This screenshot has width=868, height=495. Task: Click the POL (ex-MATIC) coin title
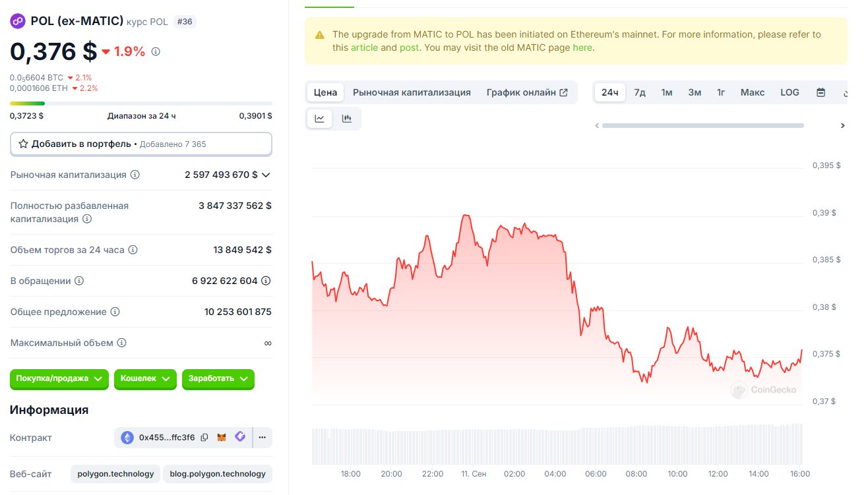77,21
